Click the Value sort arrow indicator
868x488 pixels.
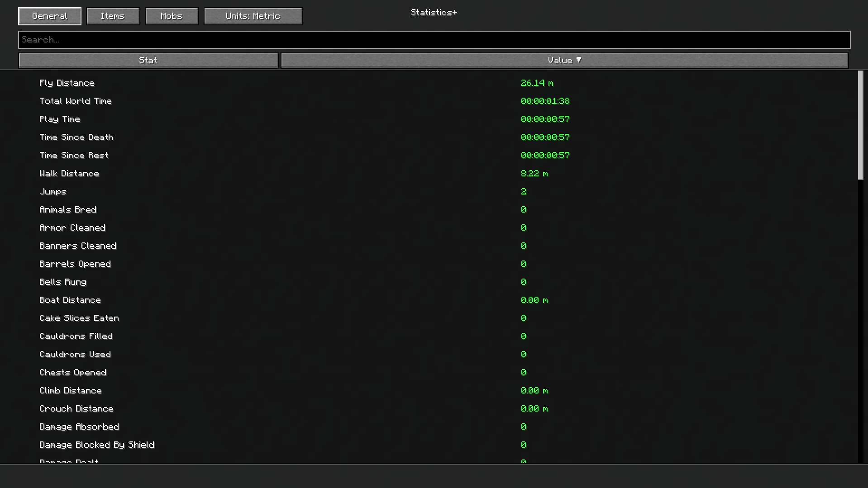pos(579,60)
